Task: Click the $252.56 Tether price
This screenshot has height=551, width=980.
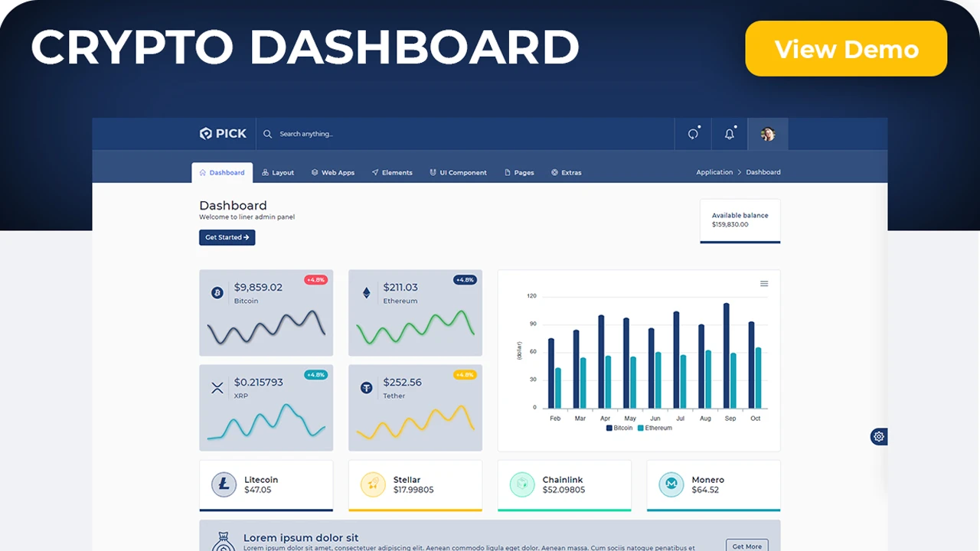Action: [x=402, y=382]
